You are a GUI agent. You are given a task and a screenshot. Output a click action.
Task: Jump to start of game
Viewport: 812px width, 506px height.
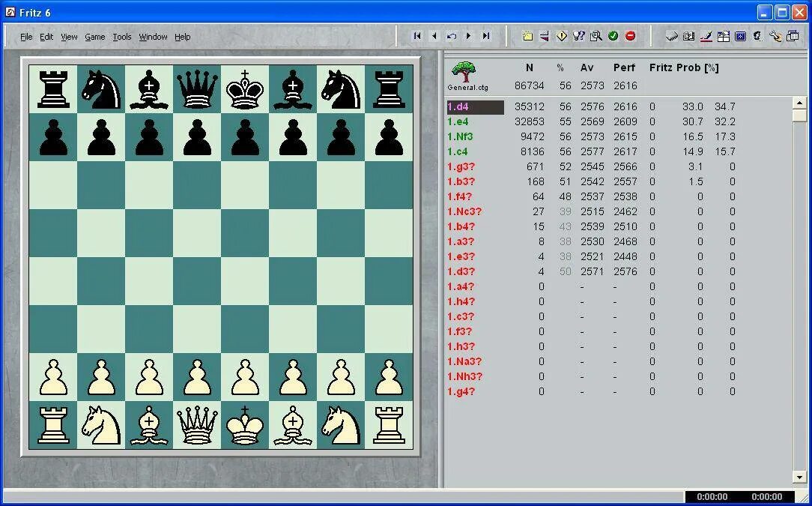pyautogui.click(x=417, y=36)
